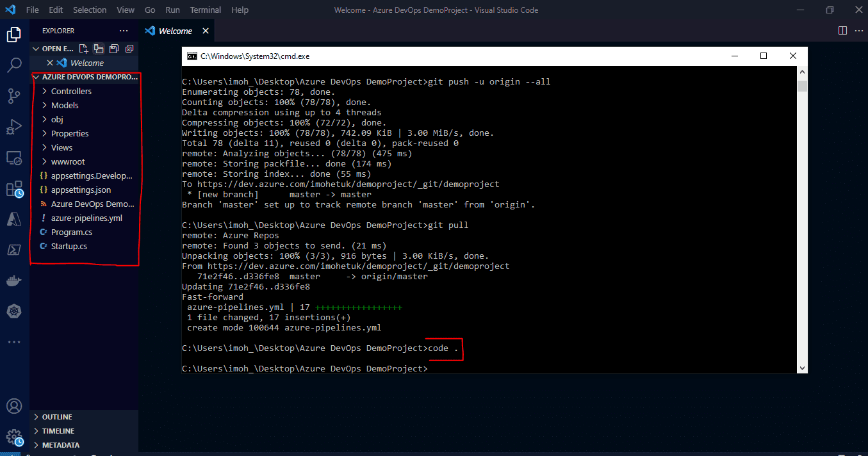
Task: Open the Kubernetes view in activity bar
Action: [x=14, y=311]
